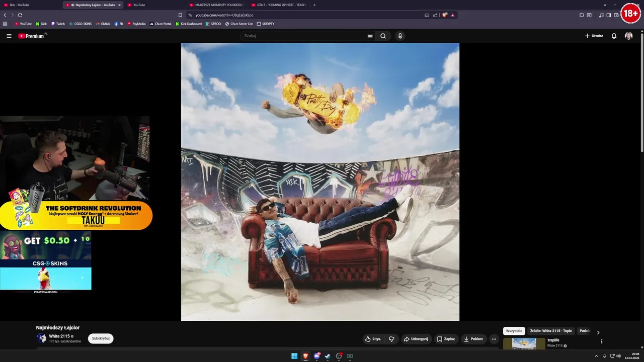Toggle the browser sidebar panel

[609, 15]
